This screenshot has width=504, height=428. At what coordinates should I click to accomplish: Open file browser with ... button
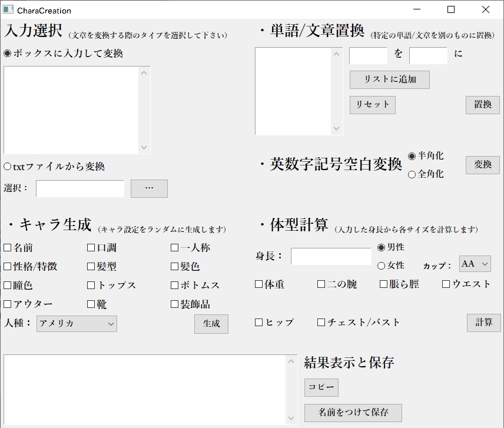pos(149,188)
